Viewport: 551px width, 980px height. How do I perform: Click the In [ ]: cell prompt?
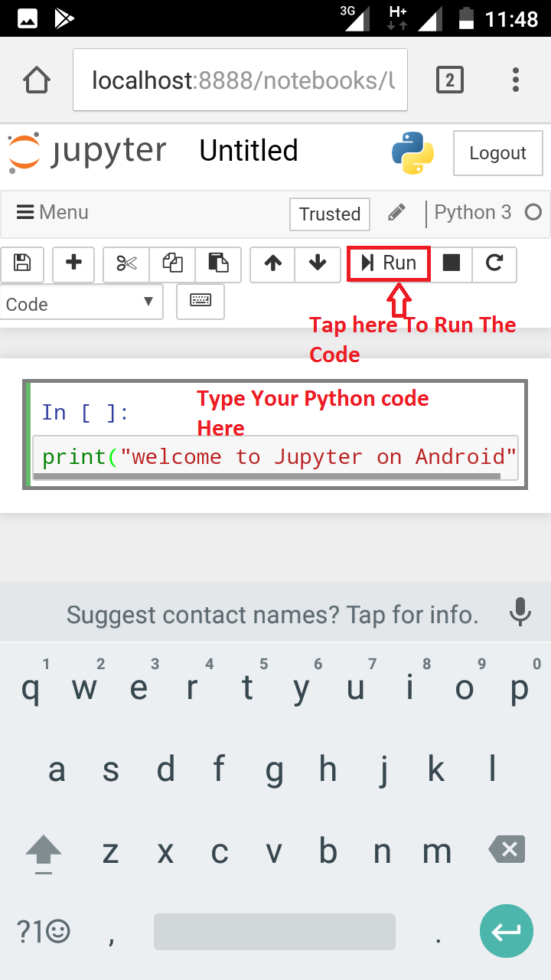(86, 413)
